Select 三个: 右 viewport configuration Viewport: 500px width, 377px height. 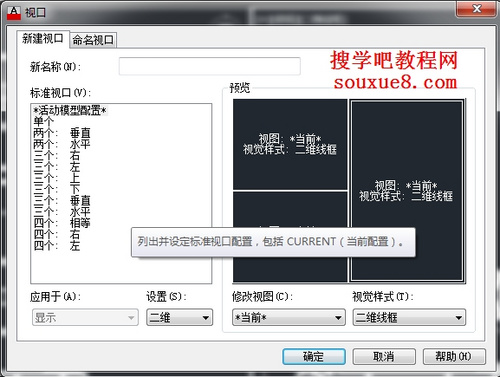tap(57, 155)
